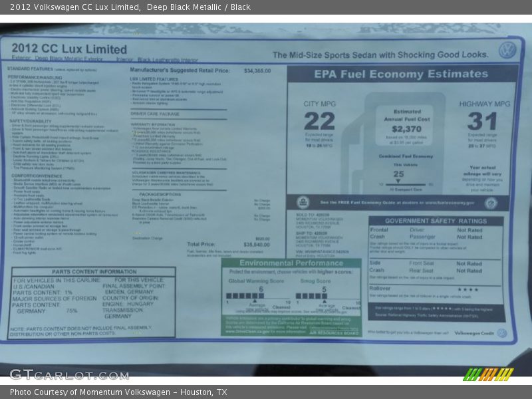Click the 'Volkswagen Credit' text
This screenshot has width=532, height=399.
pyautogui.click(x=474, y=333)
